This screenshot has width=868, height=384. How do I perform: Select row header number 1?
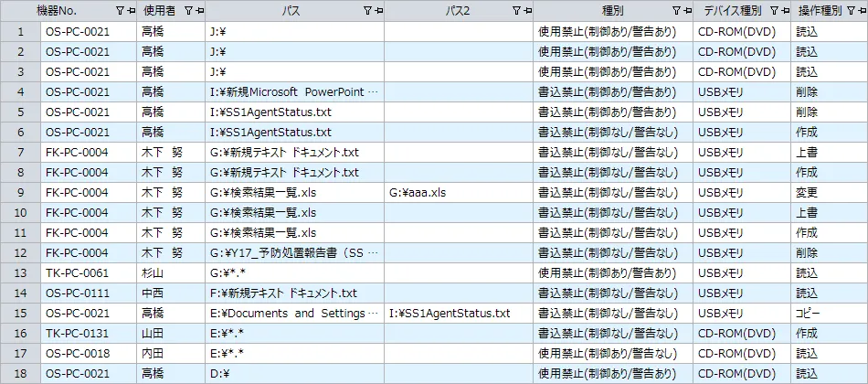[x=20, y=32]
